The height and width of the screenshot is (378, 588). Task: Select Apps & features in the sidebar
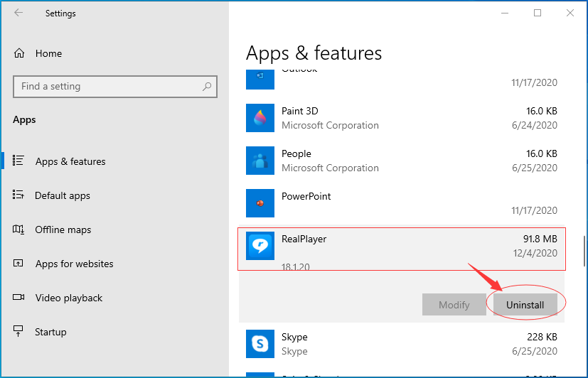click(70, 161)
